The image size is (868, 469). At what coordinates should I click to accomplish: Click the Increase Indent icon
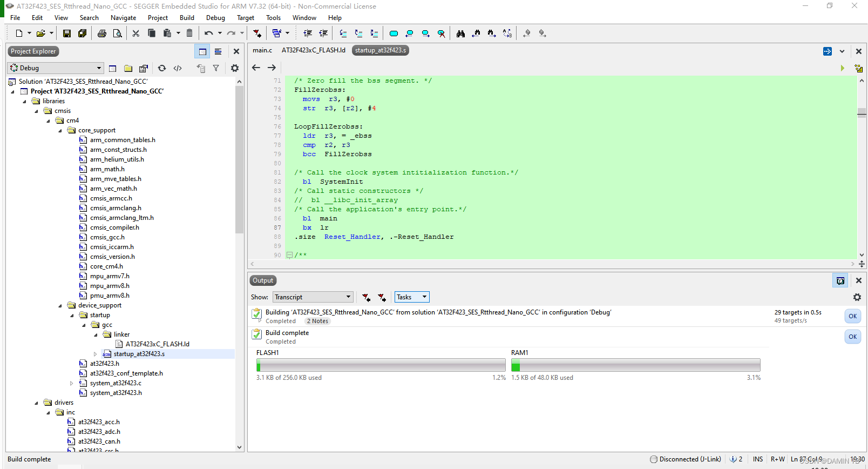(x=308, y=33)
